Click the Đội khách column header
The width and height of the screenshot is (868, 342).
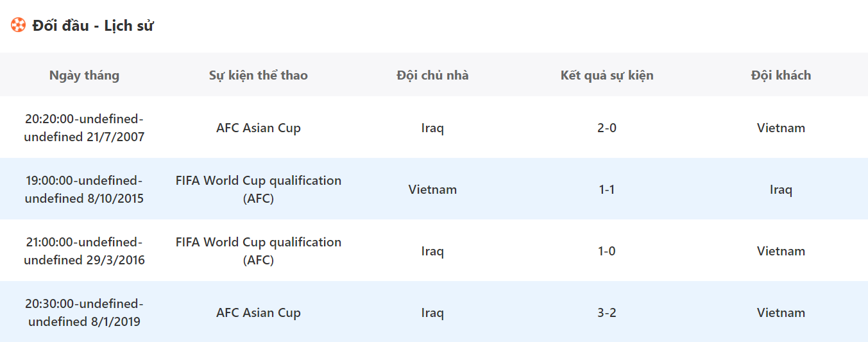(781, 75)
